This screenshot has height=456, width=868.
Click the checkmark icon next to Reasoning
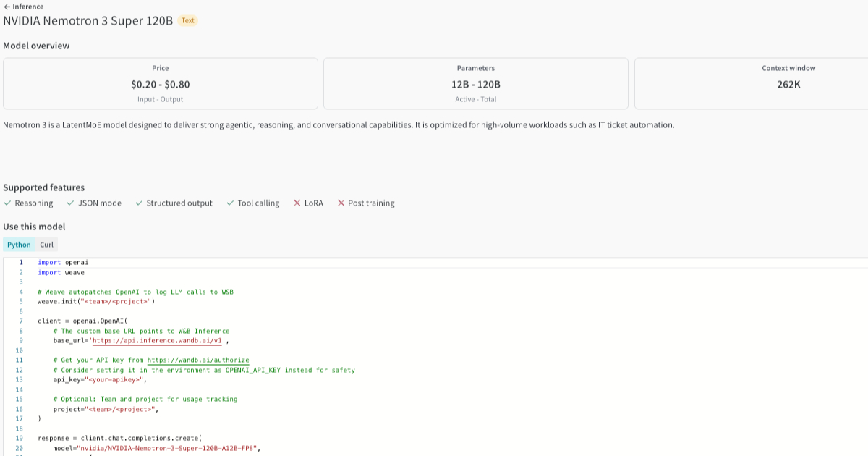(7, 203)
